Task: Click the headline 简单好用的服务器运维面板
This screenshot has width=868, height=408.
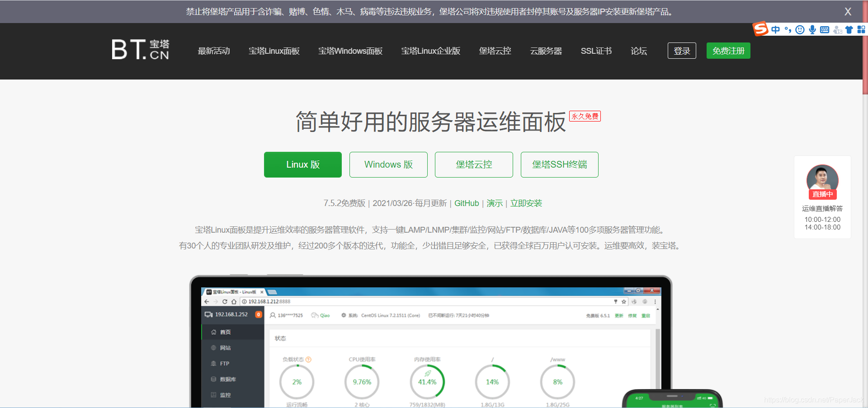Action: (x=431, y=122)
